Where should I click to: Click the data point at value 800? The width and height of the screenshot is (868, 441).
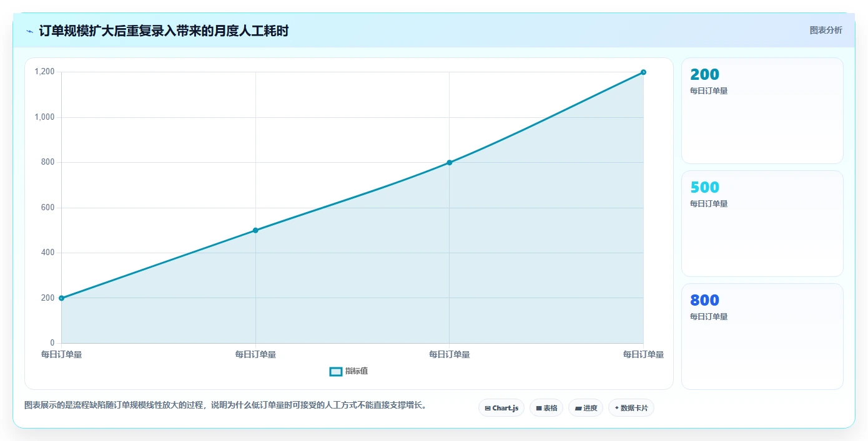tap(450, 163)
